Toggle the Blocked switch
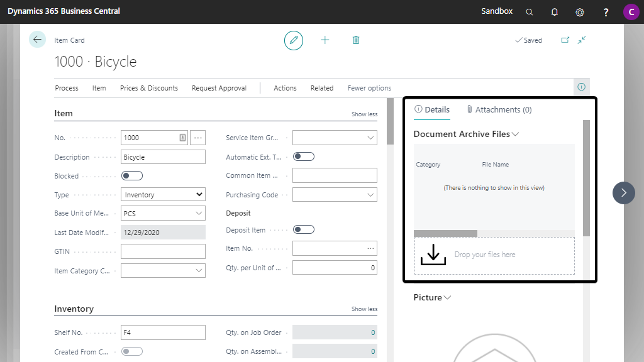644x362 pixels. pyautogui.click(x=132, y=176)
